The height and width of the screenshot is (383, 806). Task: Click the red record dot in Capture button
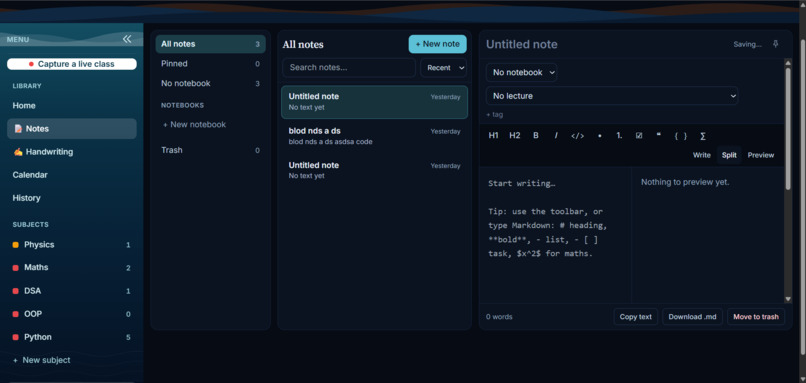coord(31,64)
